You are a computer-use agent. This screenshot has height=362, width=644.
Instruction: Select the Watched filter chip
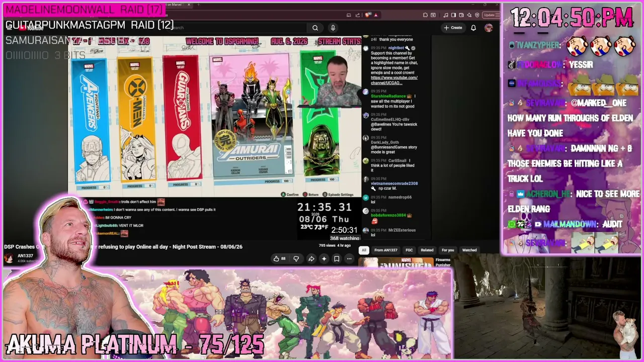[469, 250]
